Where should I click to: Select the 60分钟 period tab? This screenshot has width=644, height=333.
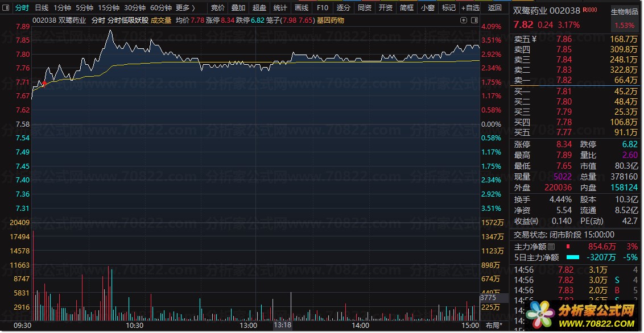[x=161, y=8]
